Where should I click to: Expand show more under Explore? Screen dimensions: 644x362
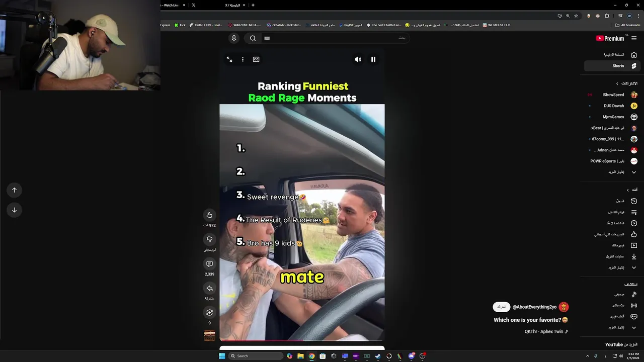pos(612,328)
